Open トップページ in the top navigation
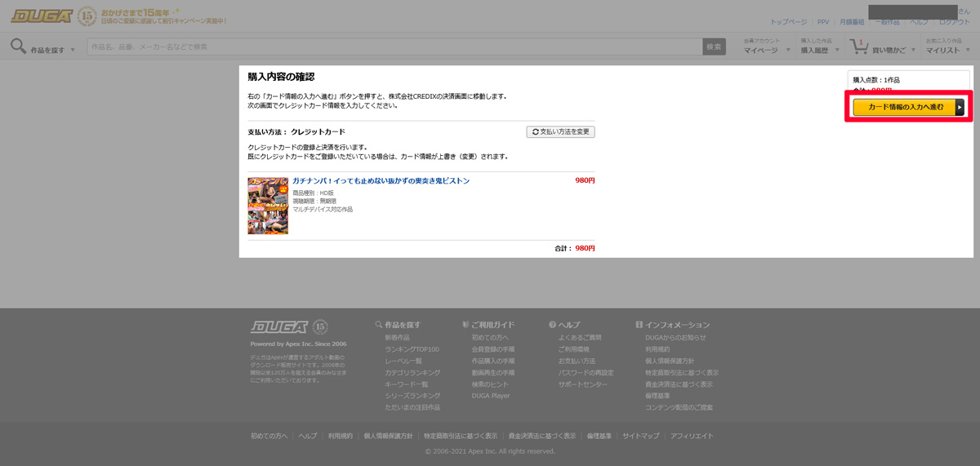Screen dimensions: 980x466 tap(788, 22)
